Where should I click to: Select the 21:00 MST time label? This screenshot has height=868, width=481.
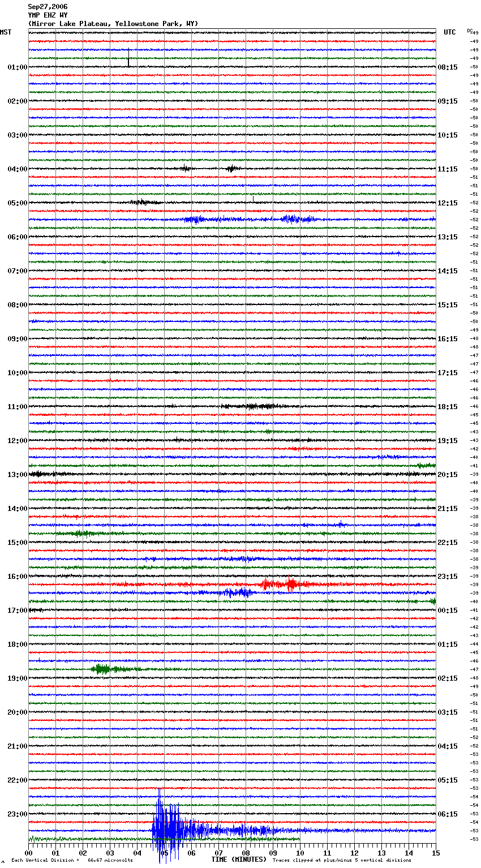click(x=18, y=746)
